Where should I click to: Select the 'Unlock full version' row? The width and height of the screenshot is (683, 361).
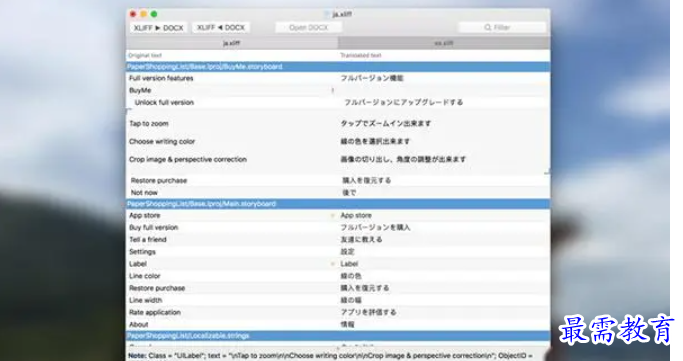tap(338, 103)
